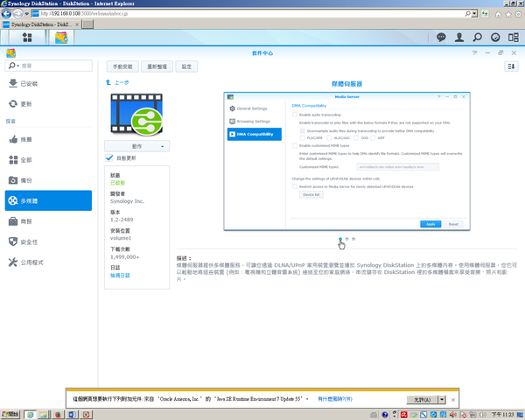Image resolution: width=525 pixels, height=420 pixels.
Task: Select the 安全性 (Security) category
Action: 29,241
